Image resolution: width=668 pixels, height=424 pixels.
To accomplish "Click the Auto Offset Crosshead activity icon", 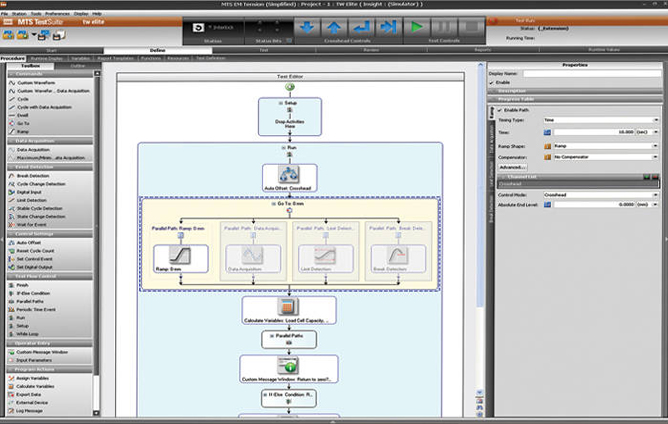I will pyautogui.click(x=289, y=174).
